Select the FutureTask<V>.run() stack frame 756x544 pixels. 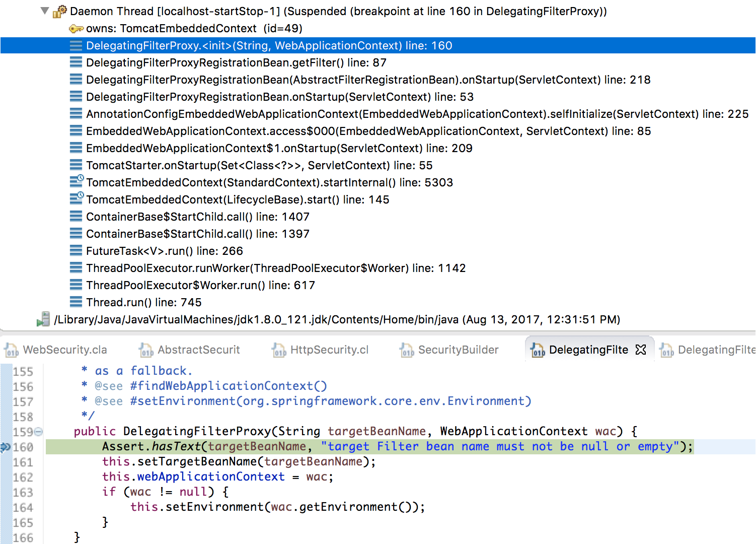point(164,251)
